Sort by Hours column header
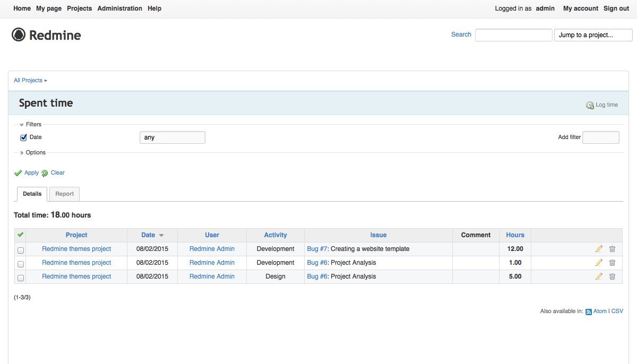 (x=515, y=235)
